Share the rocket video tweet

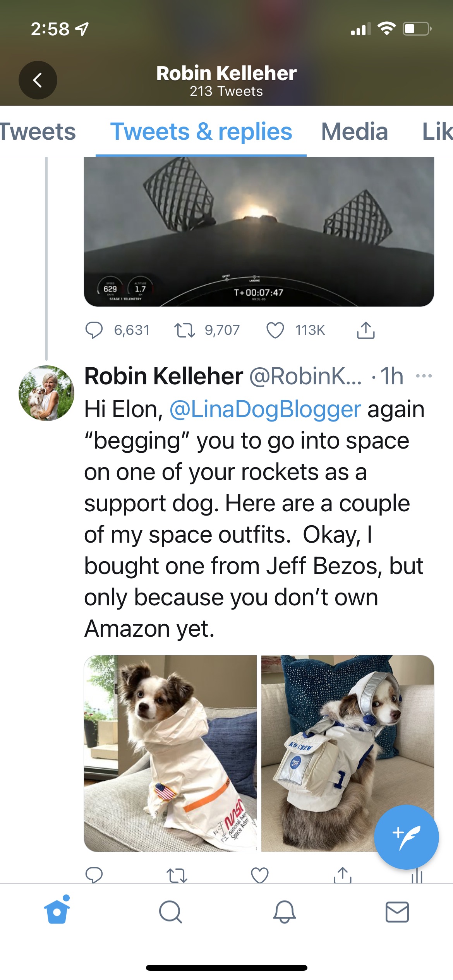[365, 330]
